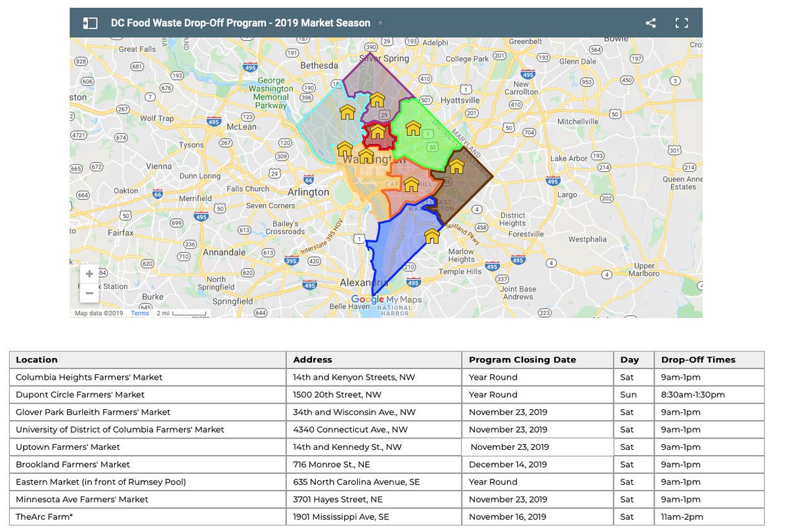Select house marker in blue southern ward
This screenshot has height=532, width=788.
click(431, 236)
